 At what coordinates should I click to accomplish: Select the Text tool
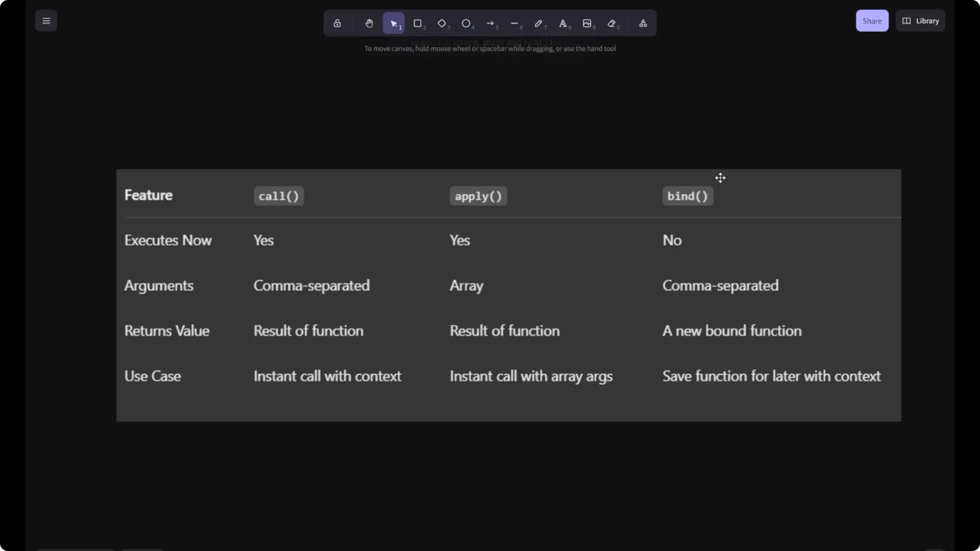[563, 23]
